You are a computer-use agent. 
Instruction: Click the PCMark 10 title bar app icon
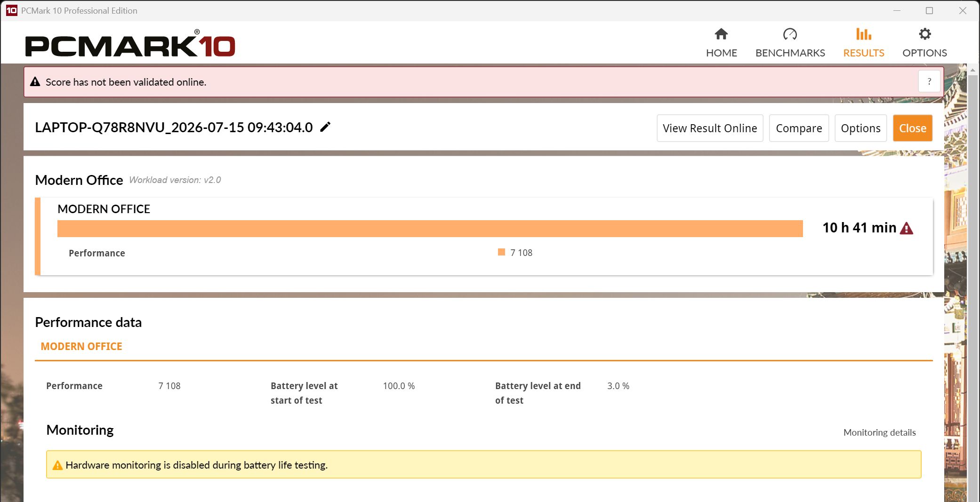coord(11,10)
